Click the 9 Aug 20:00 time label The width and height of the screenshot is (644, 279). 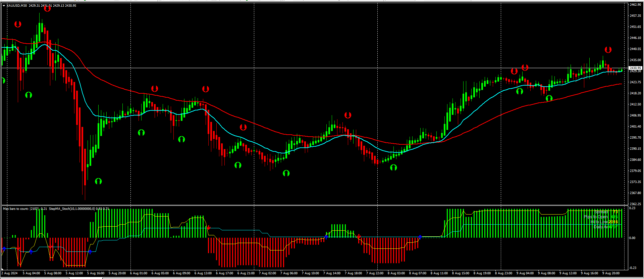[x=611, y=273]
